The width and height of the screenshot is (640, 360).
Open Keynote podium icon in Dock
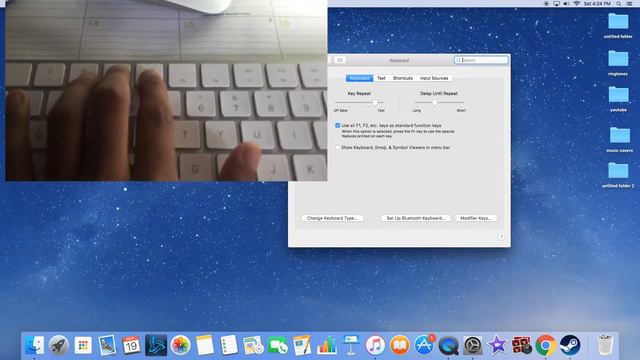(x=351, y=345)
